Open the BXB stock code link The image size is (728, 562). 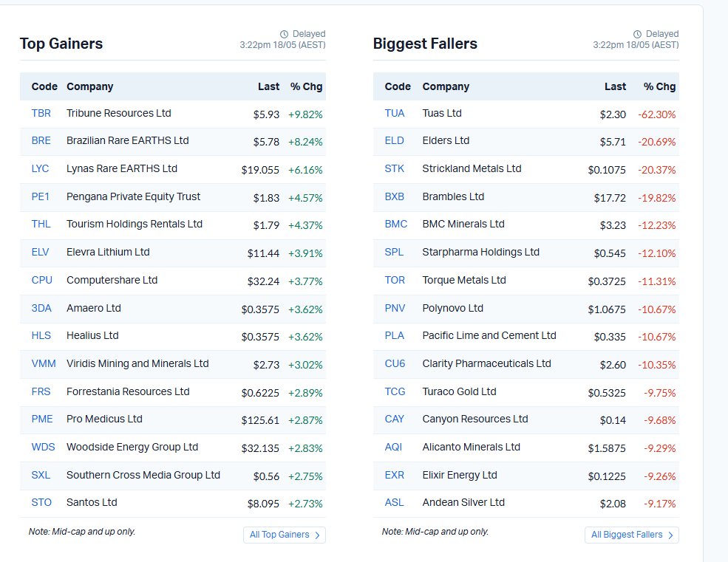[x=395, y=196]
